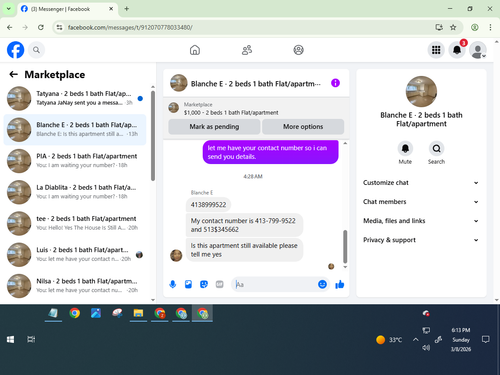This screenshot has width=500, height=375.
Task: Open the Groups icon in top navigation
Action: click(298, 50)
